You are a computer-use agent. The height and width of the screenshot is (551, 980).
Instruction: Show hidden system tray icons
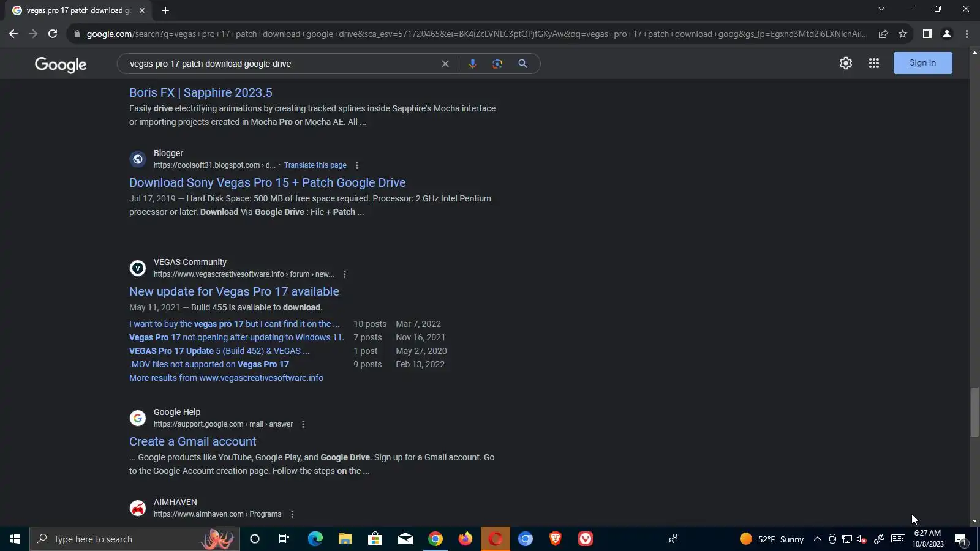pos(817,539)
